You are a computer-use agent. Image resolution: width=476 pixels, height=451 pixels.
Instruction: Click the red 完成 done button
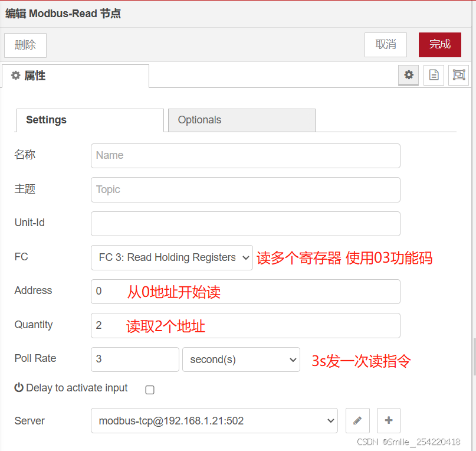[x=440, y=45]
